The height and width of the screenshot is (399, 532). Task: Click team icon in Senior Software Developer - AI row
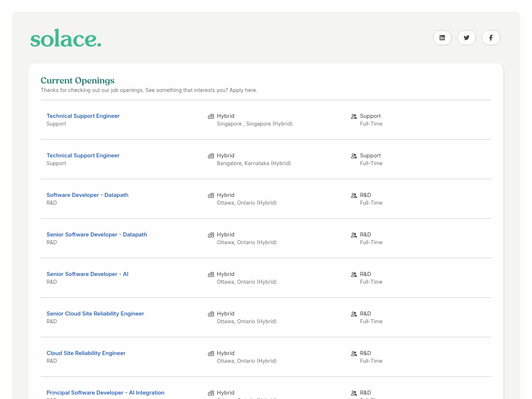click(x=354, y=274)
